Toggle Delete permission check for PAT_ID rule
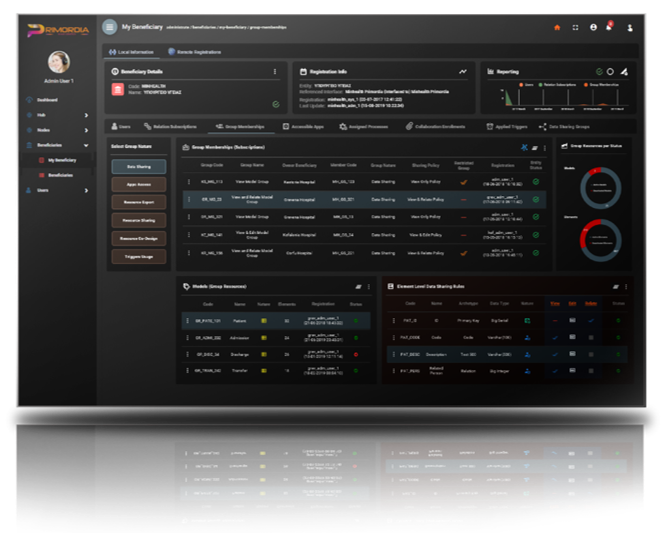 coord(590,321)
